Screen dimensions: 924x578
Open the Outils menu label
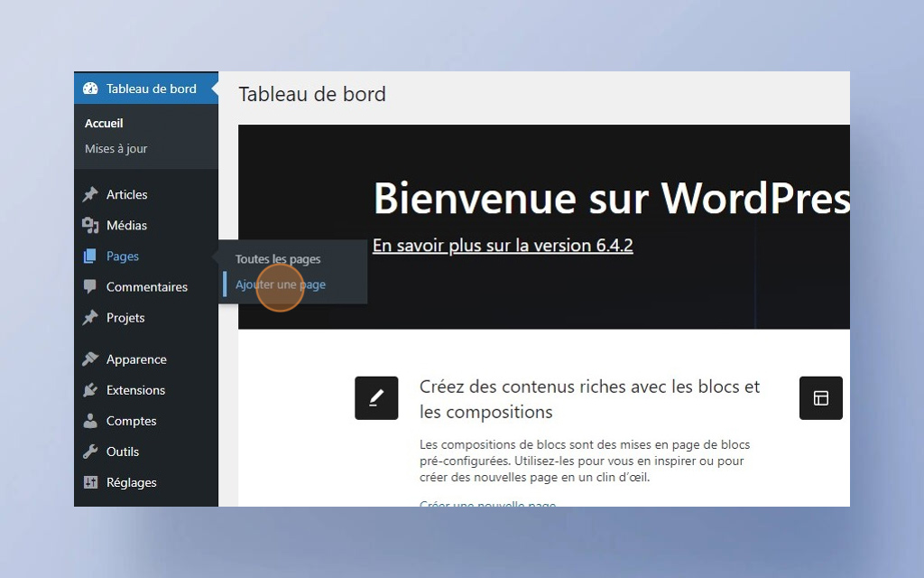click(x=123, y=452)
